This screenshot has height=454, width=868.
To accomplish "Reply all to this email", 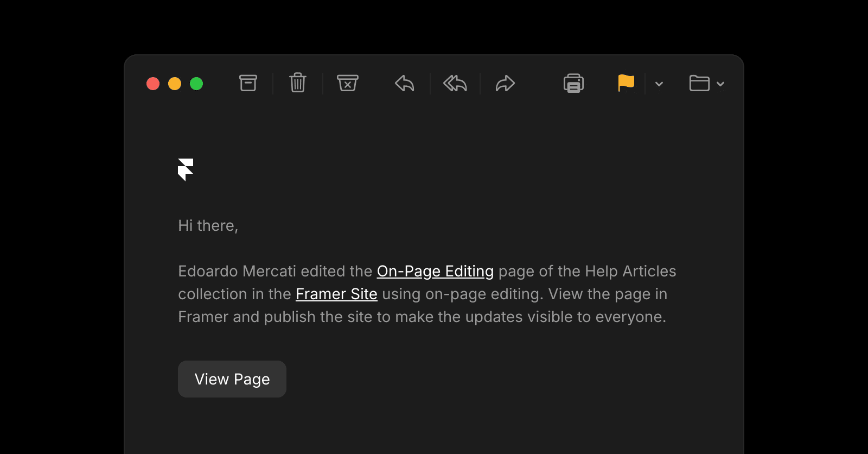I will tap(455, 84).
